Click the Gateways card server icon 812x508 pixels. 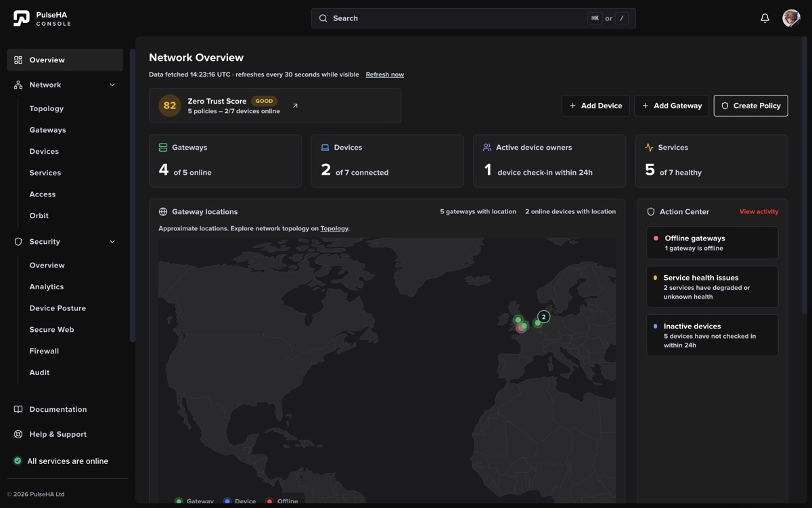pyautogui.click(x=163, y=147)
